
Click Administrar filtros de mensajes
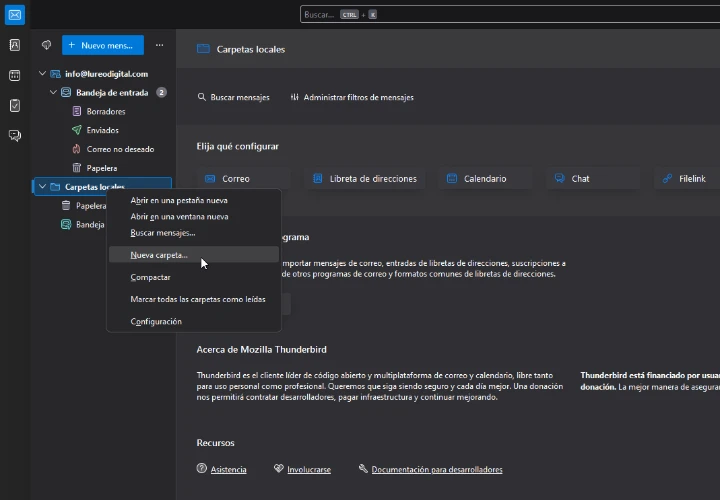coord(352,97)
